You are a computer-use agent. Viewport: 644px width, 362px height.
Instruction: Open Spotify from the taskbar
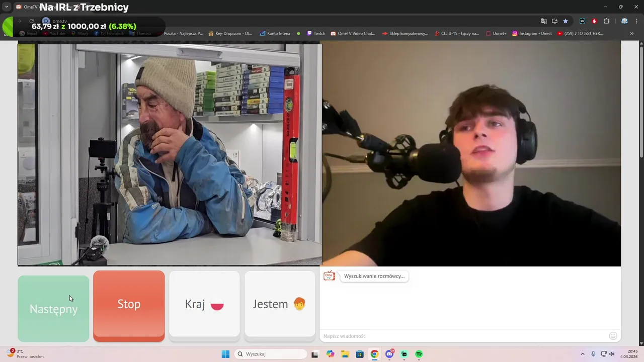(x=419, y=354)
